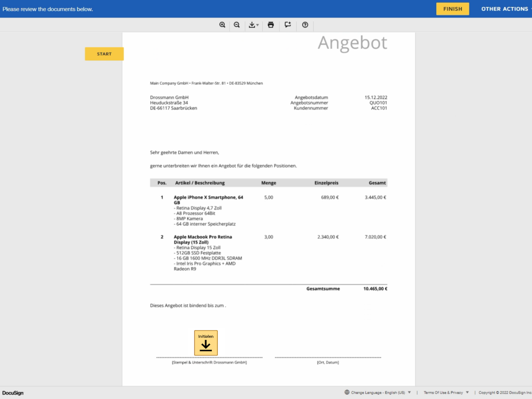Click the Einzelpreis column header
The height and width of the screenshot is (399, 532).
click(327, 183)
